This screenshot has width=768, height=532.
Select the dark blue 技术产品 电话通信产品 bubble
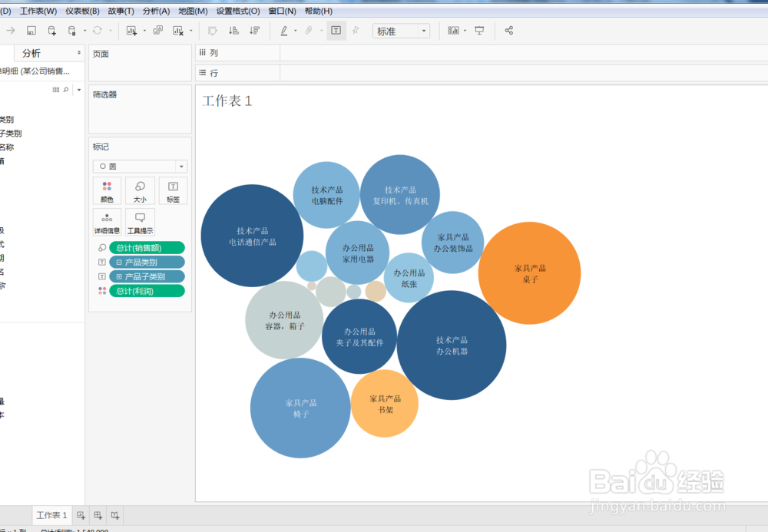252,236
